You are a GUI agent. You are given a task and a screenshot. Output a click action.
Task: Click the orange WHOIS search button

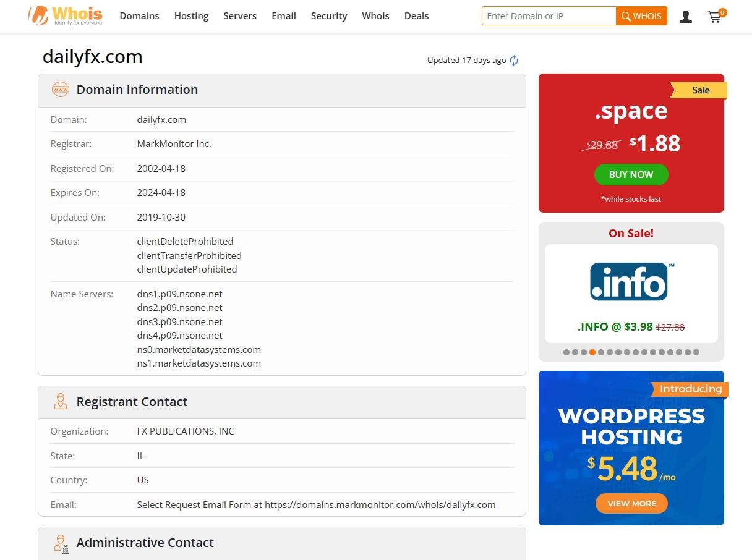pos(642,16)
